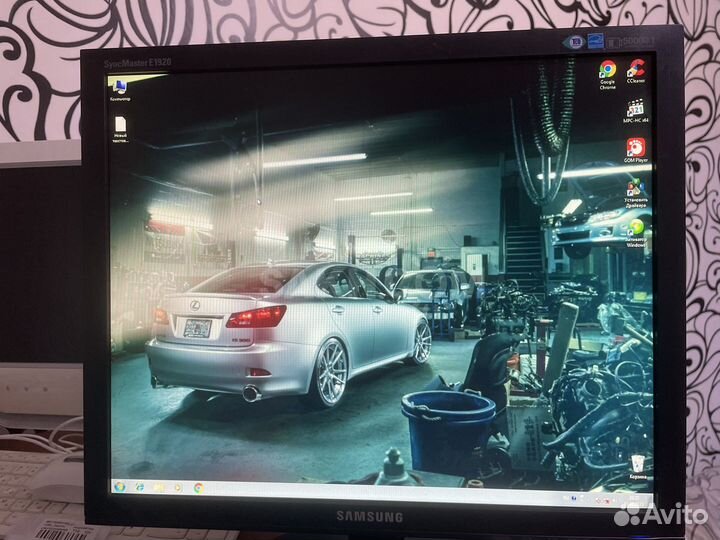The height and width of the screenshot is (540, 720).
Task: Click the Установить Драйвера desktop shortcut
Action: (636, 193)
